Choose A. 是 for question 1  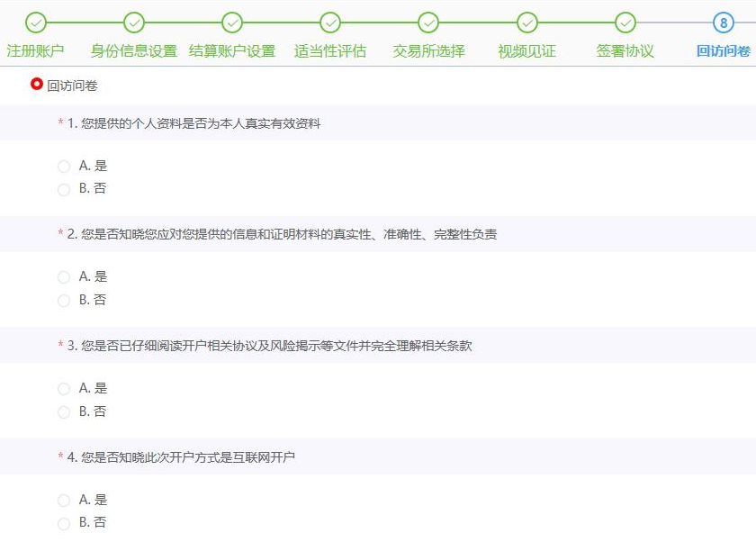click(x=64, y=167)
